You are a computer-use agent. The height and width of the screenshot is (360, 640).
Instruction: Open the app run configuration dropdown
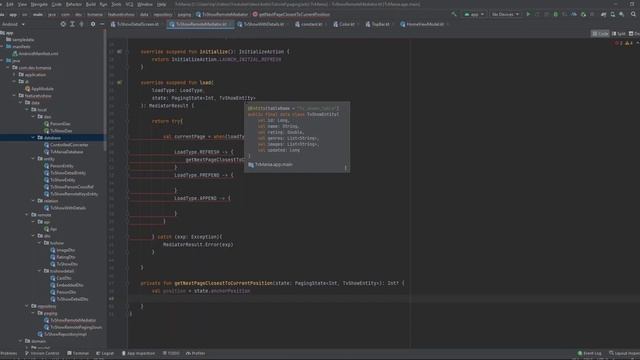[x=474, y=14]
